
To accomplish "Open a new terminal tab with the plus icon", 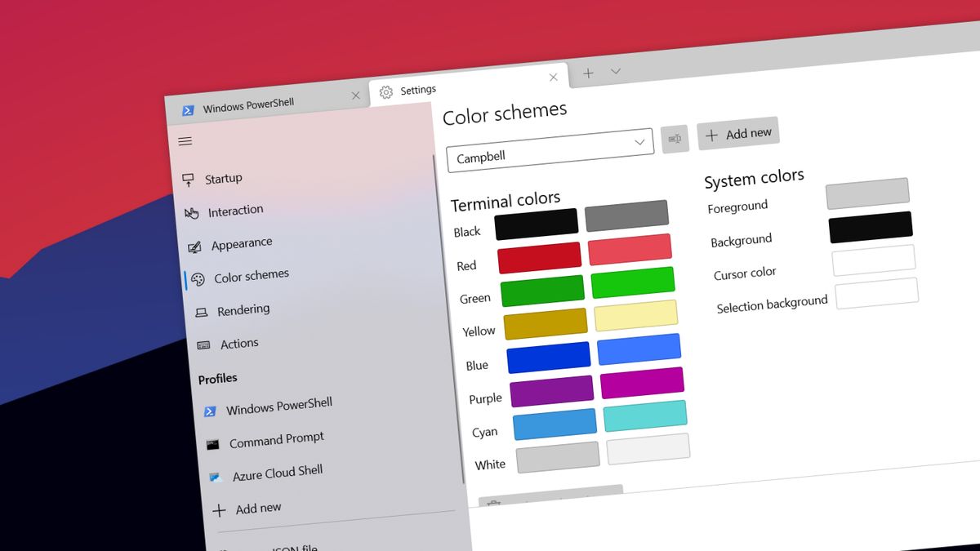I will click(x=587, y=73).
